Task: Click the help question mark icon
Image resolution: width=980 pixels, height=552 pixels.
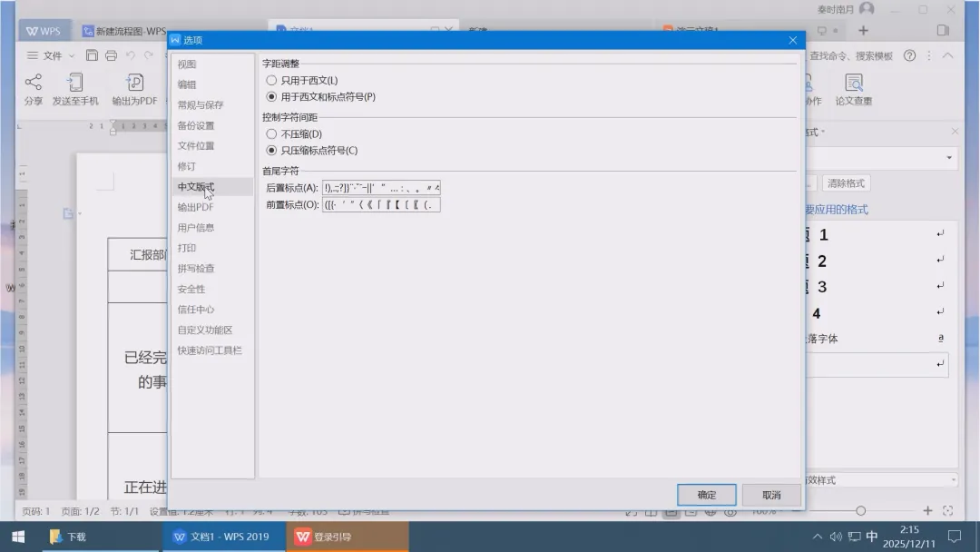Action: tap(910, 55)
